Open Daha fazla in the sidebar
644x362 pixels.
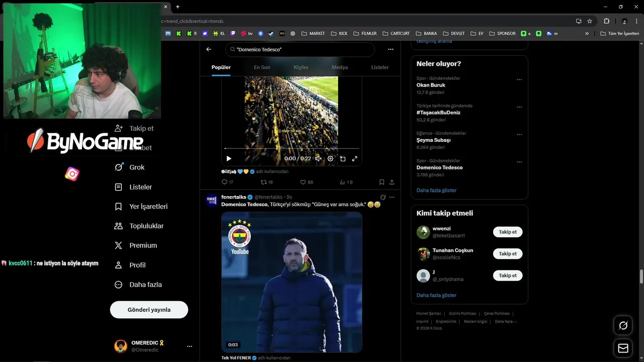pos(138,285)
